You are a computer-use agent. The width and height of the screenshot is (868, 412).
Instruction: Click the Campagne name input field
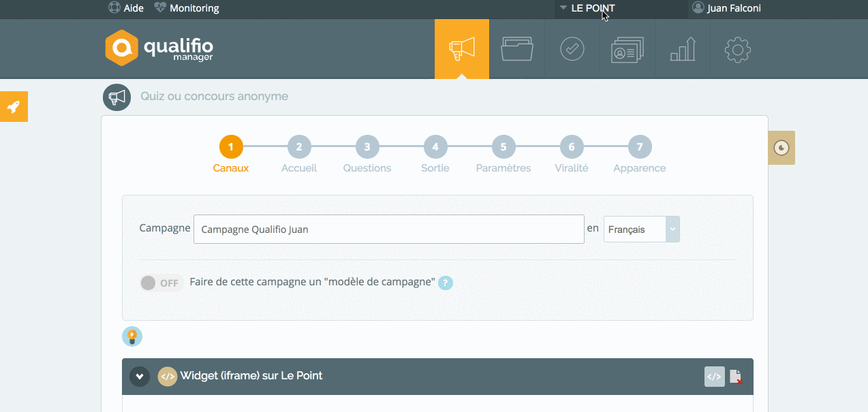(389, 229)
